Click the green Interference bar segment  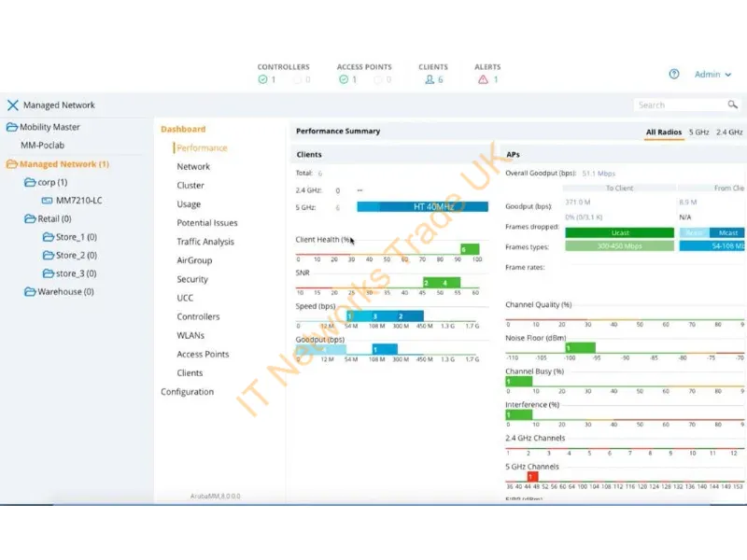pyautogui.click(x=519, y=414)
